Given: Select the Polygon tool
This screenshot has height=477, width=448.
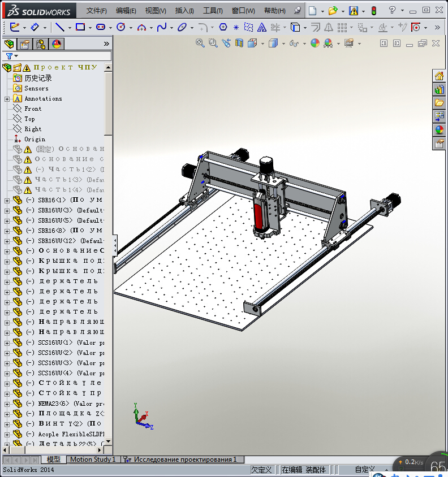Looking at the screenshot, I should point(223,27).
